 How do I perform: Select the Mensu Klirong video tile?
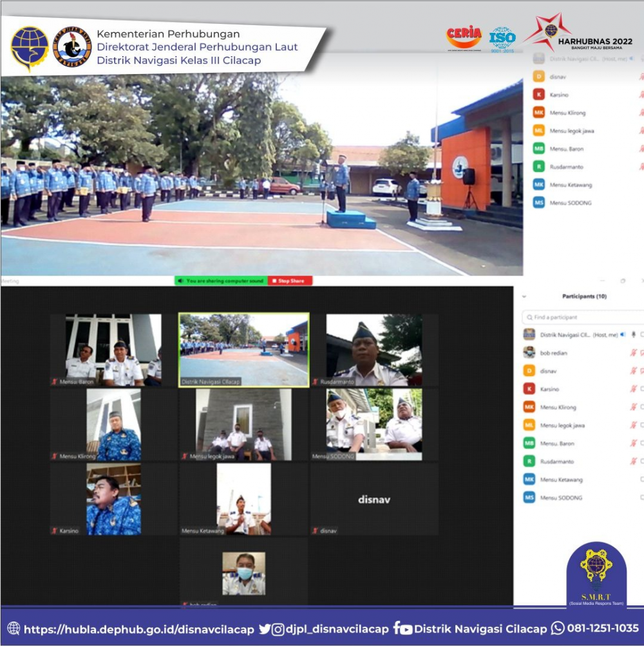pyautogui.click(x=114, y=424)
